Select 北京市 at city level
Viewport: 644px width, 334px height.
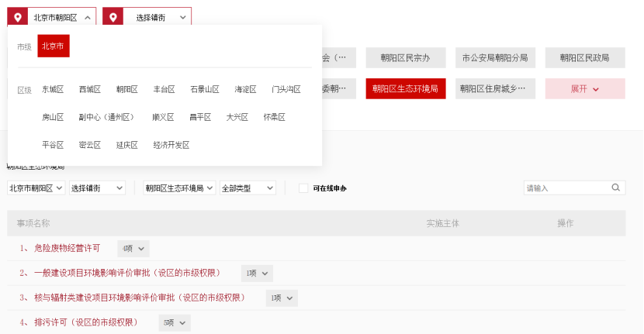coord(54,46)
